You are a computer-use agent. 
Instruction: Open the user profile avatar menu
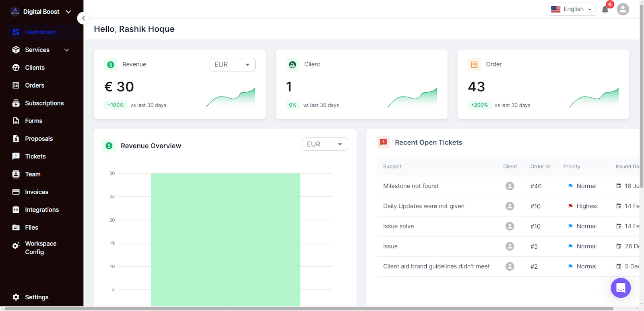[623, 9]
